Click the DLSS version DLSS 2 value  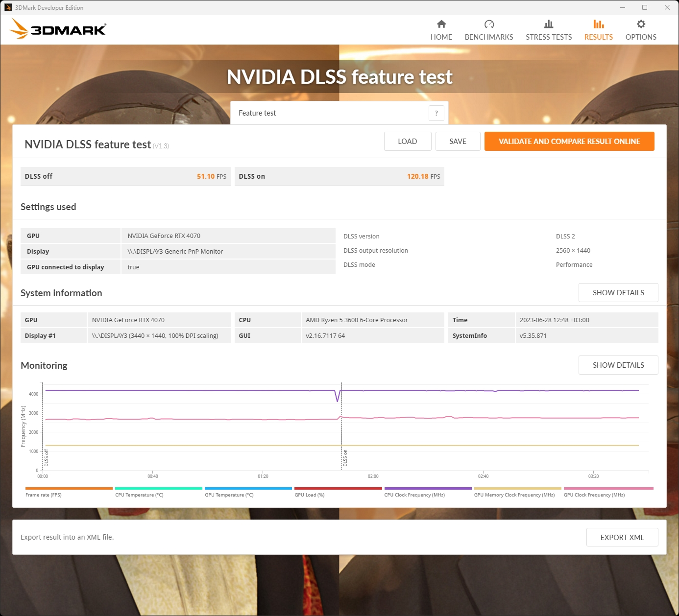pos(565,237)
